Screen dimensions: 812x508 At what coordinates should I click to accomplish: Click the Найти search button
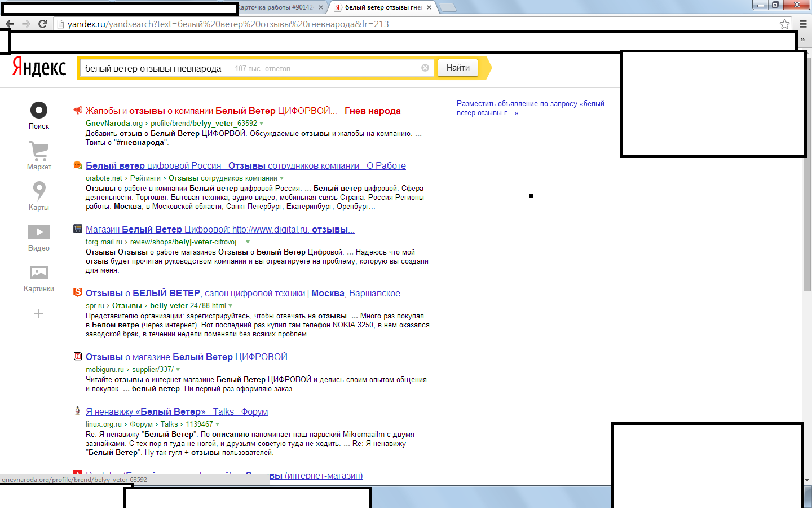coord(458,68)
